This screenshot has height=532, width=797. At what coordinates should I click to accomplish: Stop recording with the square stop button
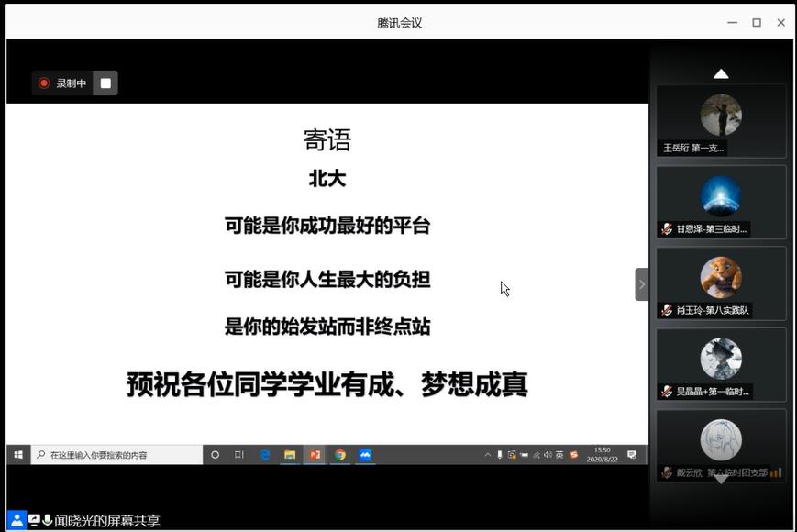pyautogui.click(x=105, y=83)
